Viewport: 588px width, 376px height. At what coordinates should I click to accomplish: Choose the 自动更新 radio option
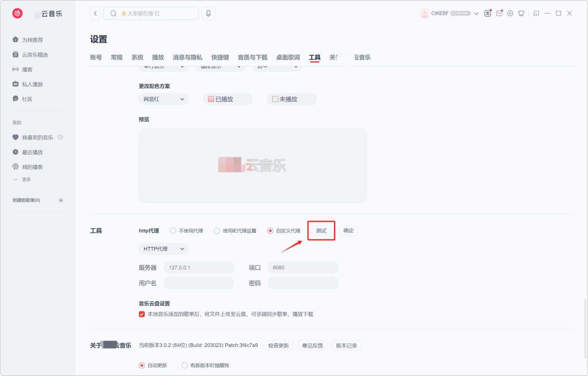point(142,365)
